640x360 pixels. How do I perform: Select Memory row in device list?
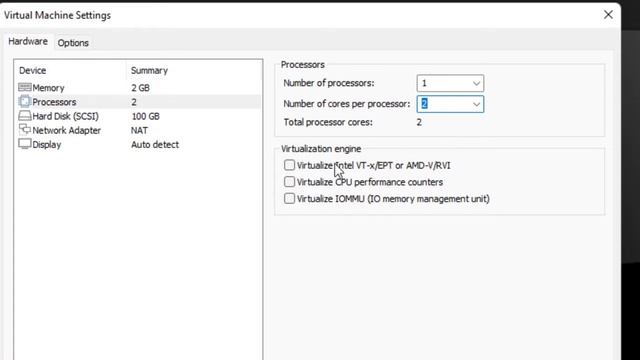point(138,88)
